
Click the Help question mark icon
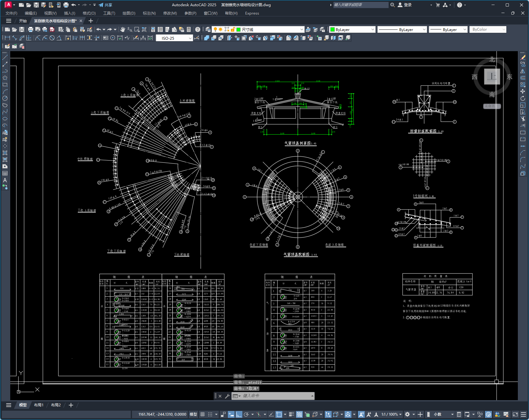(x=198, y=29)
